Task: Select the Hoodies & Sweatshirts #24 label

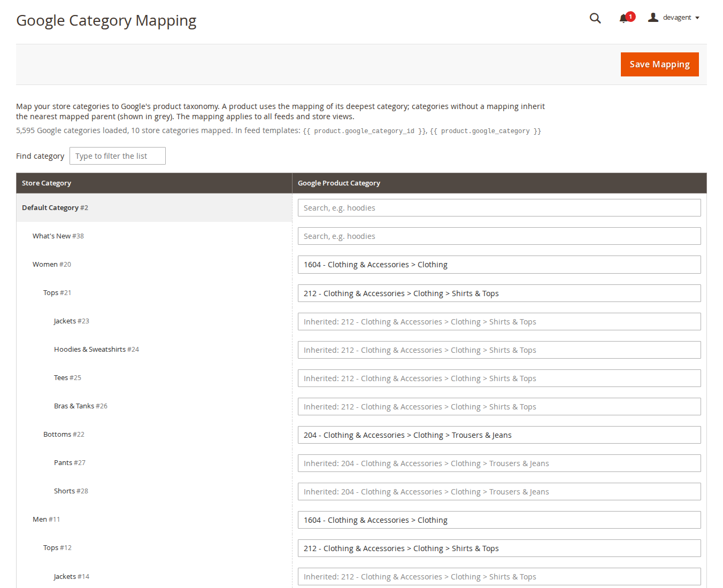Action: point(96,350)
